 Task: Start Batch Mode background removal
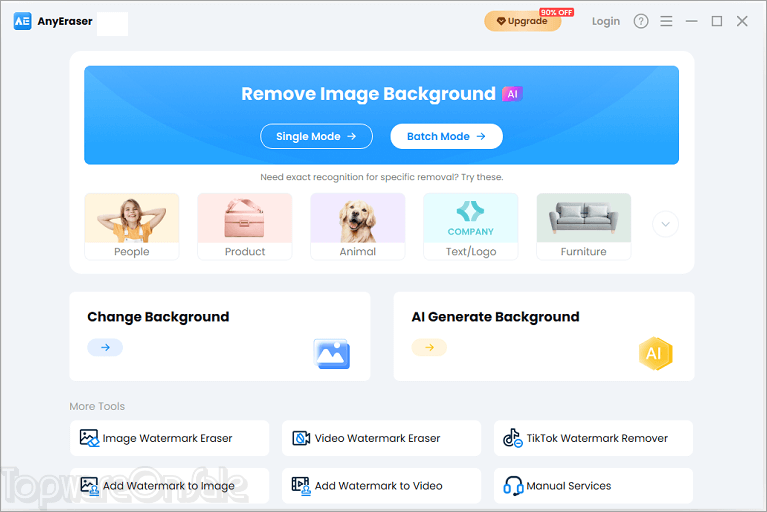(446, 136)
